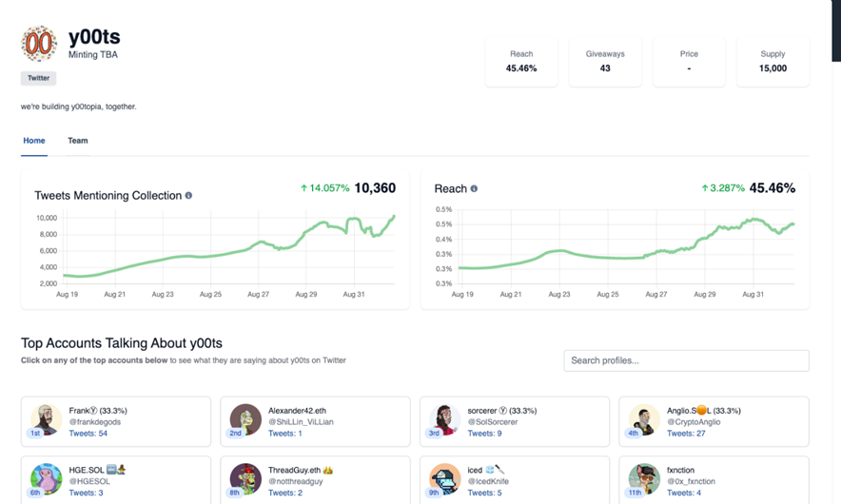Open Tweets: 54 link for Frank
841x504 pixels.
[88, 434]
